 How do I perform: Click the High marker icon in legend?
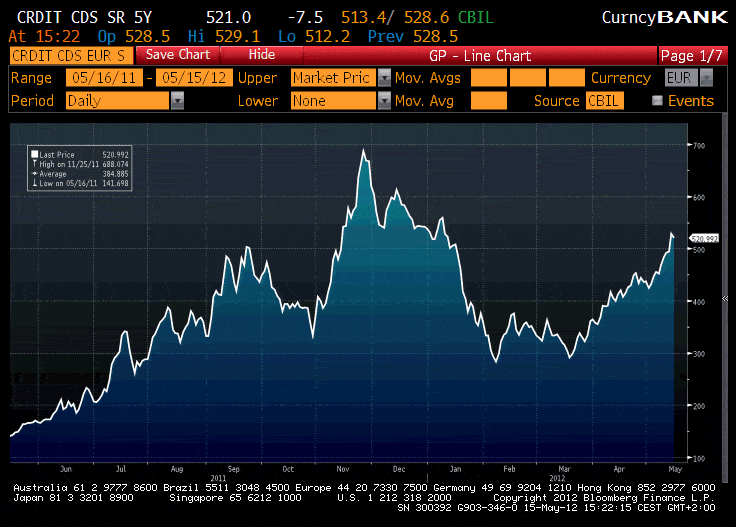tap(35, 164)
